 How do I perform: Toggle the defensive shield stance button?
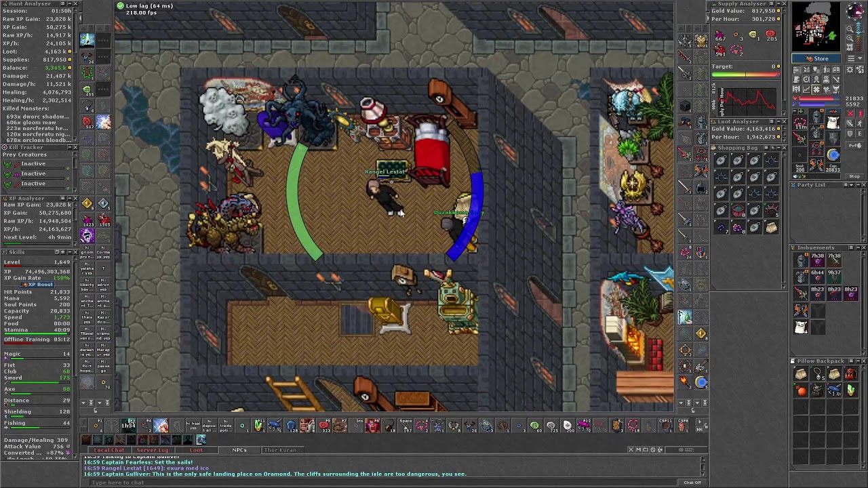coord(850,134)
